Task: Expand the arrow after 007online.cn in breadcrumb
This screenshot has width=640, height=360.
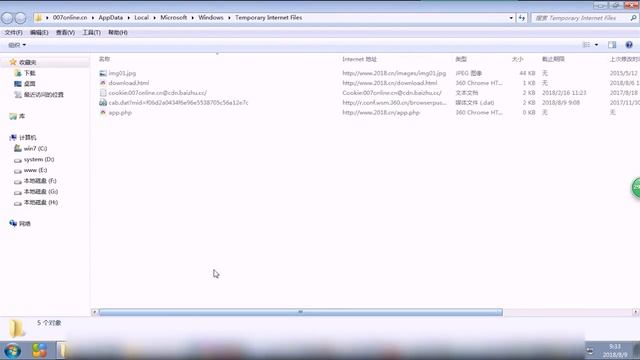Action: point(93,18)
